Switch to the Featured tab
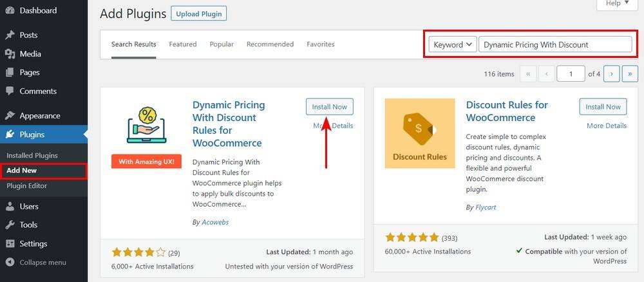644x282 pixels. [183, 44]
